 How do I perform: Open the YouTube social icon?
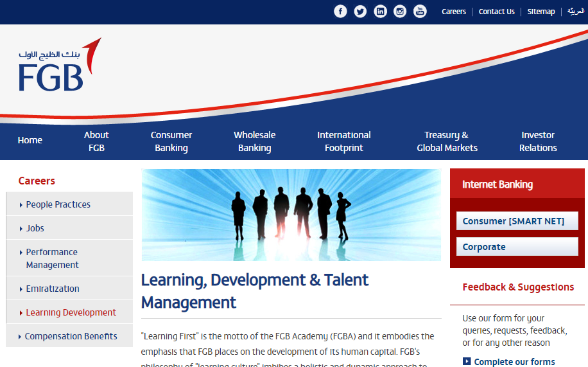tap(420, 12)
